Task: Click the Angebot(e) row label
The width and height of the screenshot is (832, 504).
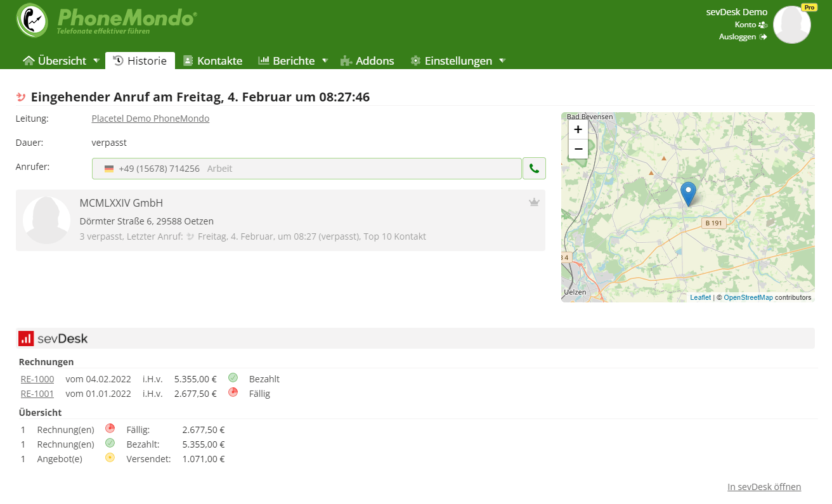Action: 60,459
